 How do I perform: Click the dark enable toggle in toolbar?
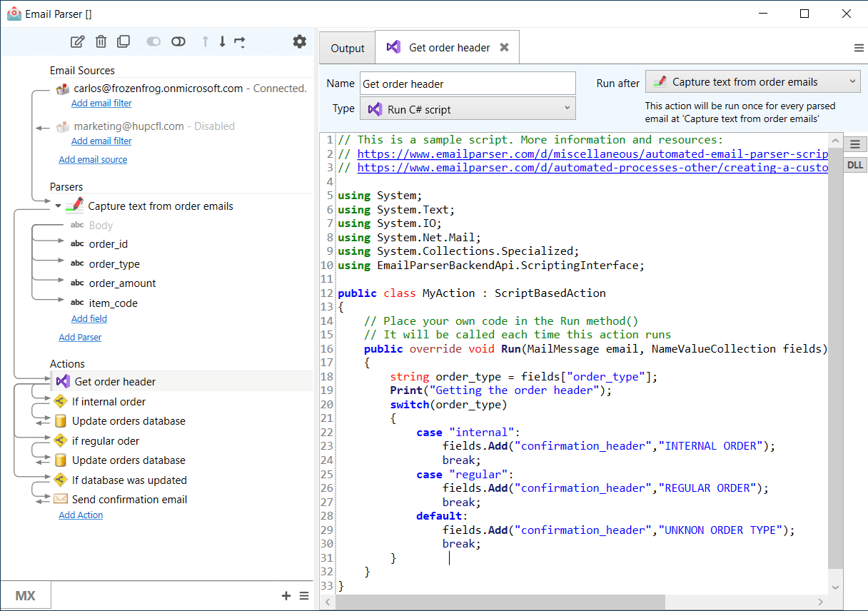tap(178, 41)
